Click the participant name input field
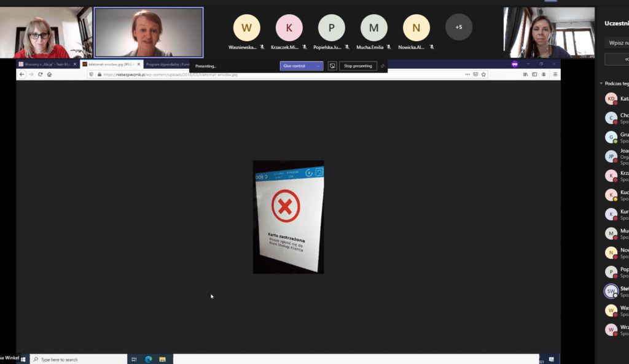The image size is (629, 364). pyautogui.click(x=617, y=43)
